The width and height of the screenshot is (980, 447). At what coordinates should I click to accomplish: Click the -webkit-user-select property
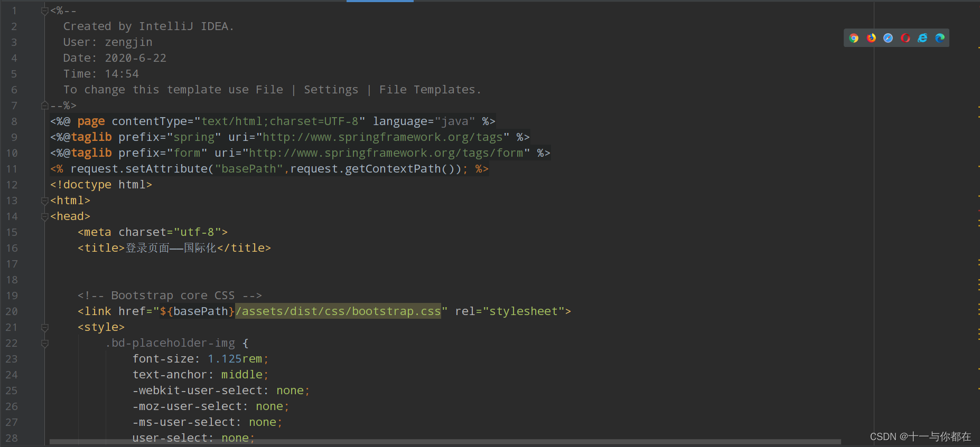(198, 391)
